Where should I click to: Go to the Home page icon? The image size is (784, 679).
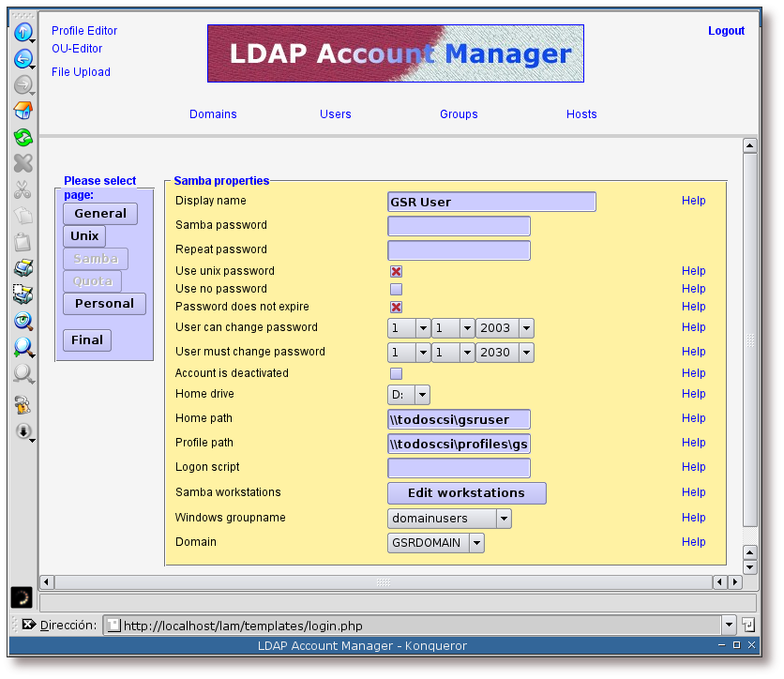tap(23, 112)
